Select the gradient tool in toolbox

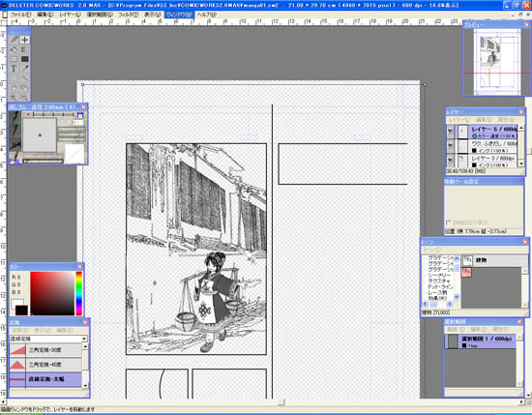(25, 49)
